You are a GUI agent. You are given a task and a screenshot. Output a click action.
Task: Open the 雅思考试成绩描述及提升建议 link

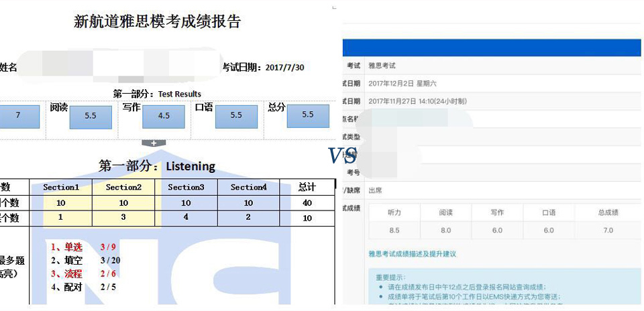(412, 253)
